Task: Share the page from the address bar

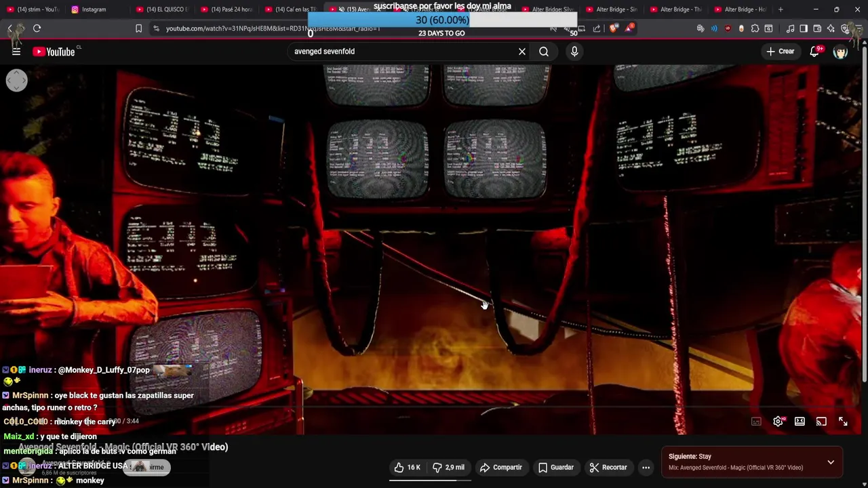Action: coord(597,28)
